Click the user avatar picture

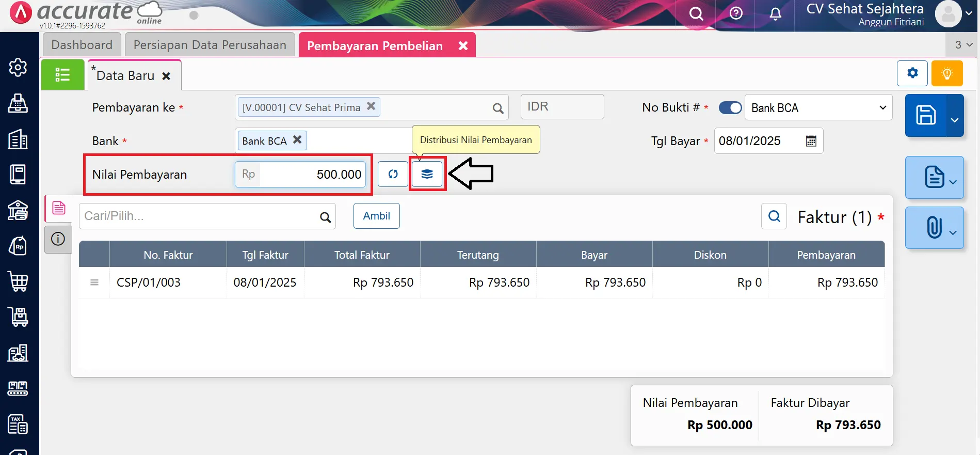pyautogui.click(x=948, y=13)
